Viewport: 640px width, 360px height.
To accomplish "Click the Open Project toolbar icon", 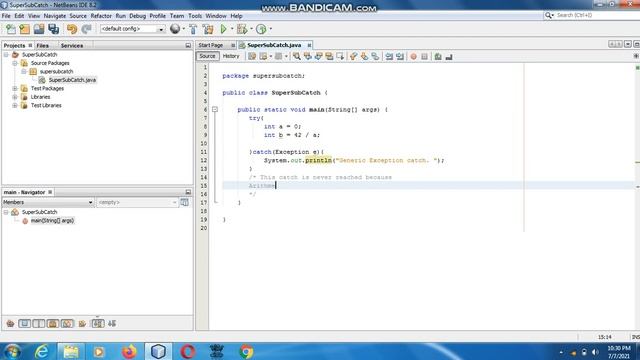I will 39,29.
